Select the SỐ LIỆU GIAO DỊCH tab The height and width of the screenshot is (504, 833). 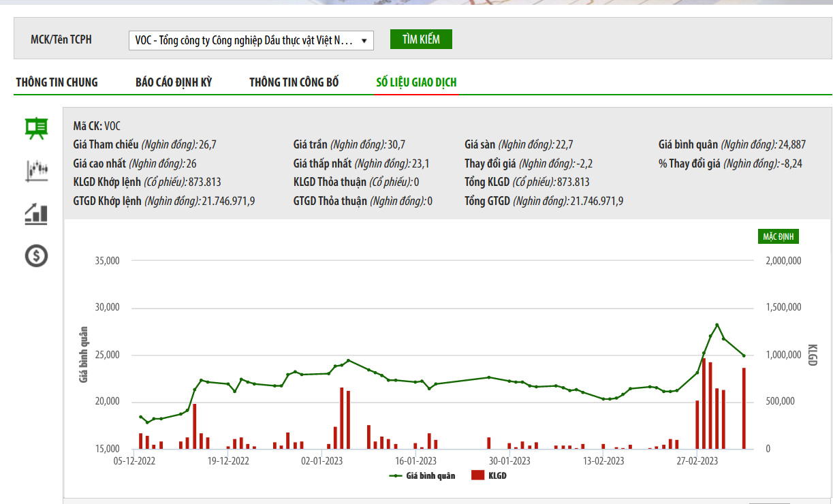point(416,82)
